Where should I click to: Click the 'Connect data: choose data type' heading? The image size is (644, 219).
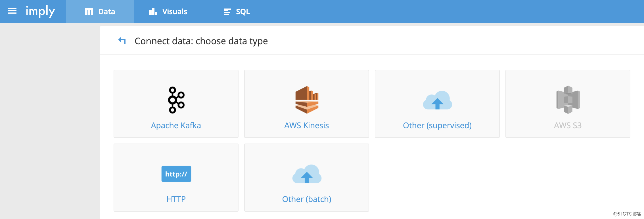coord(201,41)
